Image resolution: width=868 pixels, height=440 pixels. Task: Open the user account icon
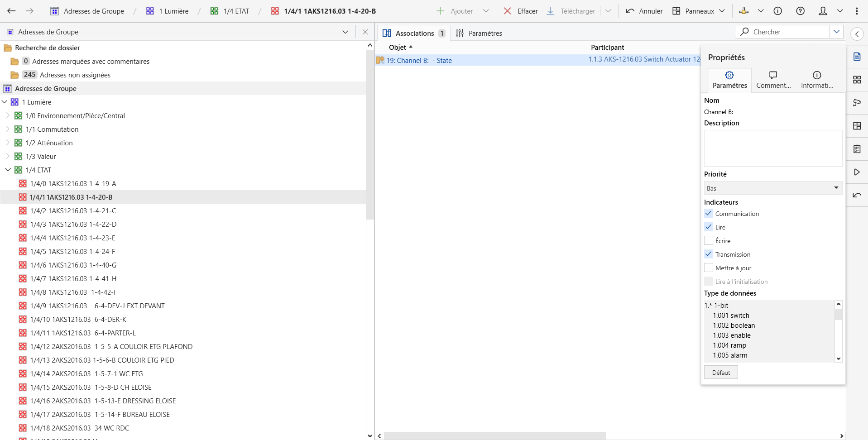[x=823, y=11]
